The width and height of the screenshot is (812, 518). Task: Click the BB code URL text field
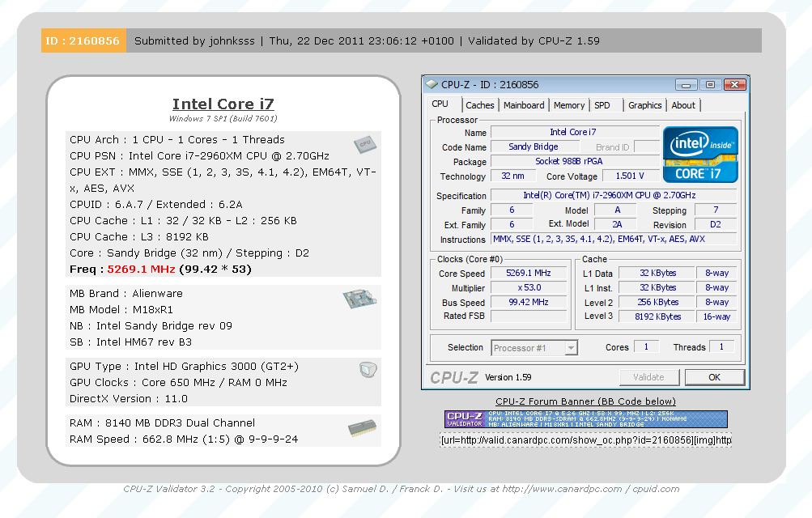pyautogui.click(x=585, y=439)
